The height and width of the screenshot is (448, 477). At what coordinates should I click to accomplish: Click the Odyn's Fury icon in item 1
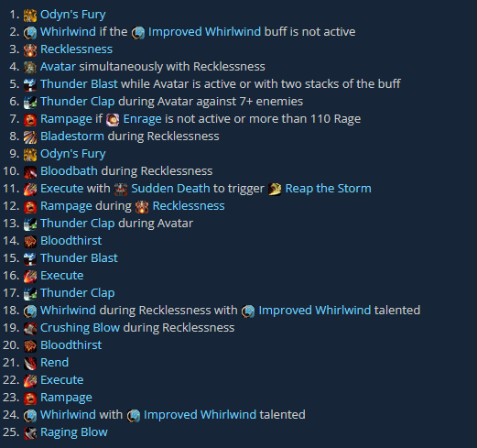pyautogui.click(x=30, y=16)
